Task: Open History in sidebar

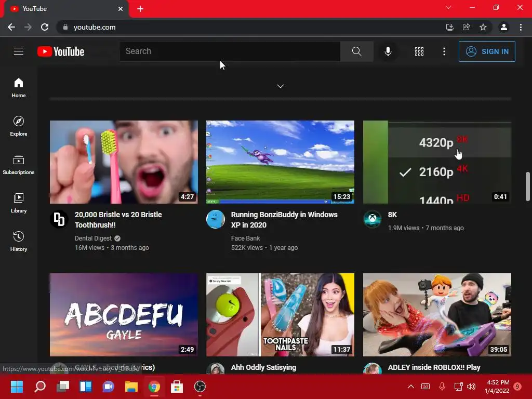Action: [x=19, y=241]
